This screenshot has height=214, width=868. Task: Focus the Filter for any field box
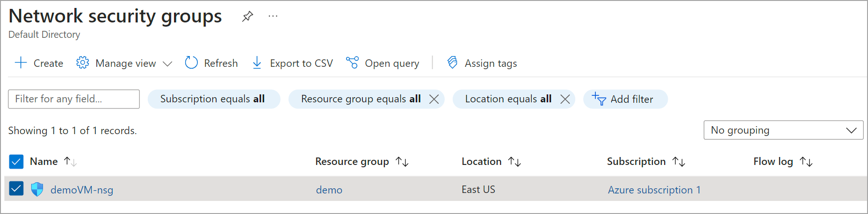74,99
